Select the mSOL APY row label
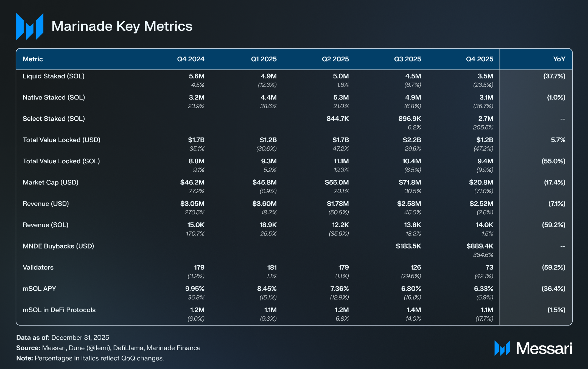This screenshot has width=588, height=369. tap(39, 289)
